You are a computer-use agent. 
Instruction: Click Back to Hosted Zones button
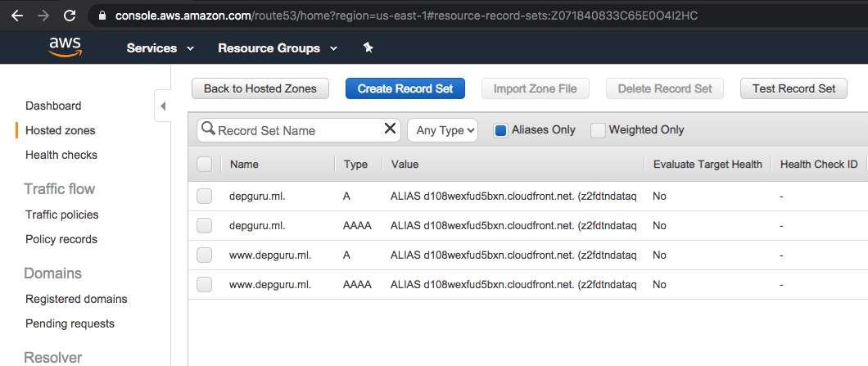[x=260, y=88]
